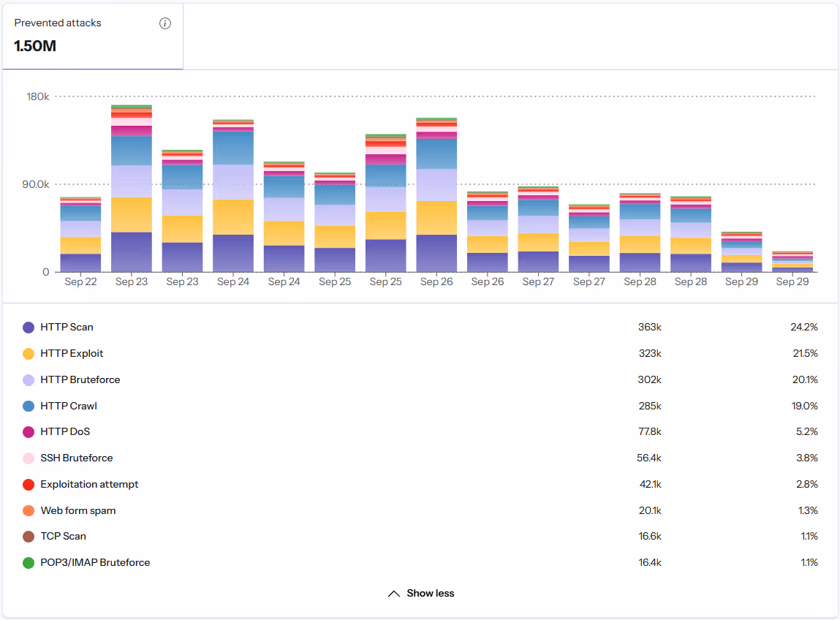Click the red Exploitation attempt legend dot

tap(29, 484)
